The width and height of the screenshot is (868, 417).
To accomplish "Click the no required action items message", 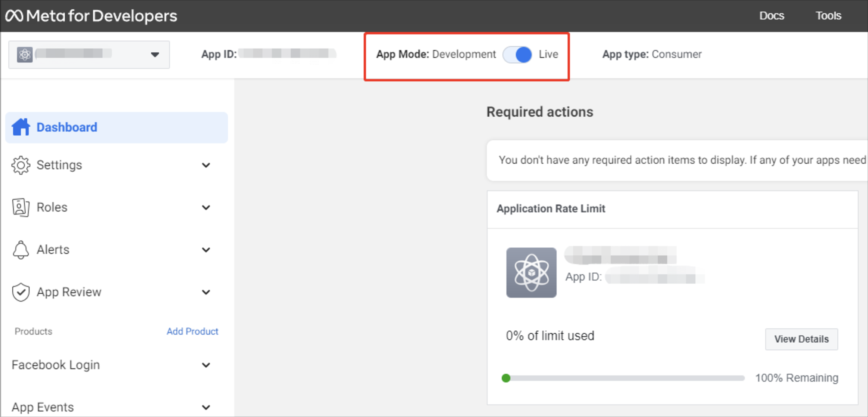I will 682,160.
